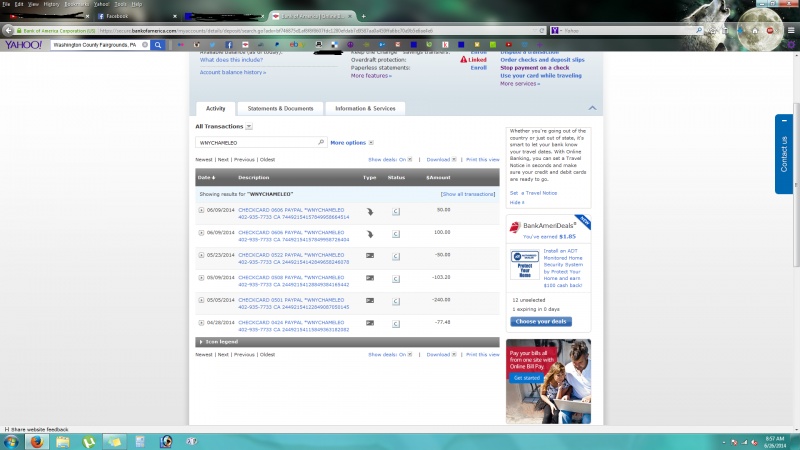Click the BankAmeriDeals logo icon
Image resolution: width=800 pixels, height=450 pixels.
click(x=515, y=226)
